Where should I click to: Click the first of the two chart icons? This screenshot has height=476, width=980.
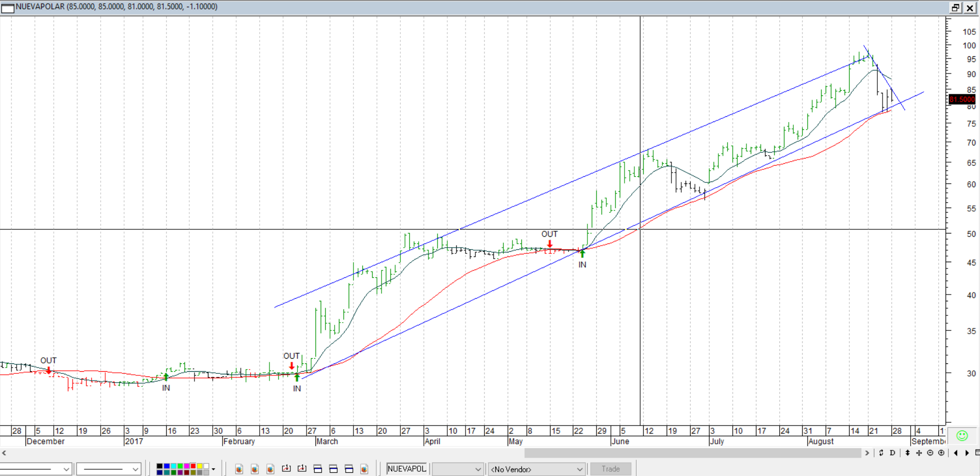tap(286, 469)
